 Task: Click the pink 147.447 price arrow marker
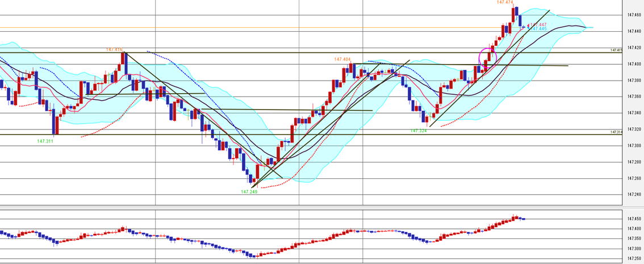(x=538, y=24)
